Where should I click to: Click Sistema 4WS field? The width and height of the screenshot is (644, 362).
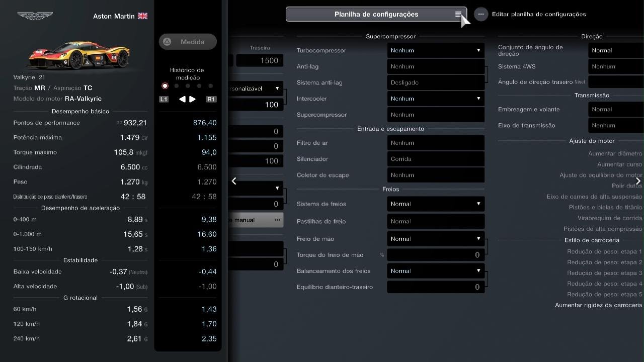tap(616, 66)
